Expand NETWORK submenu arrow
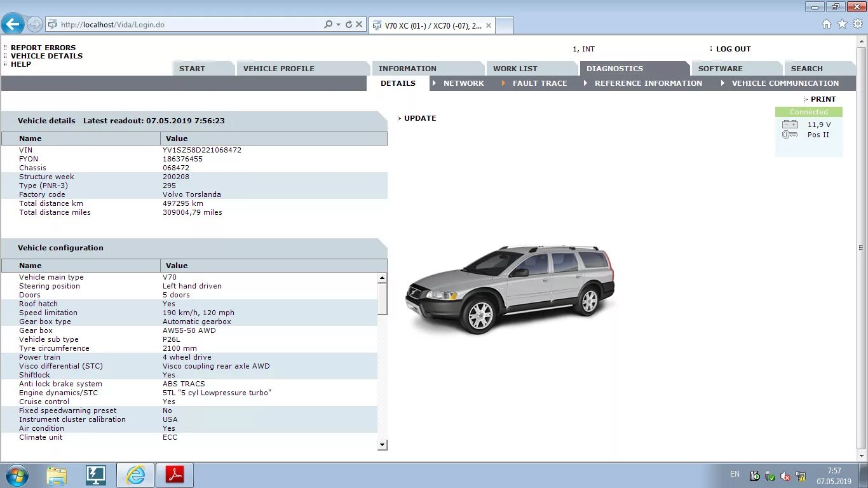868x488 pixels. (435, 83)
